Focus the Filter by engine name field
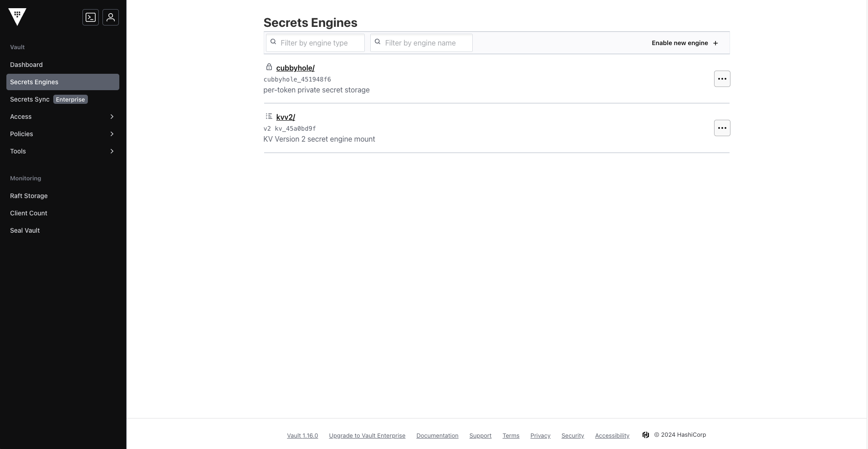 [x=421, y=43]
